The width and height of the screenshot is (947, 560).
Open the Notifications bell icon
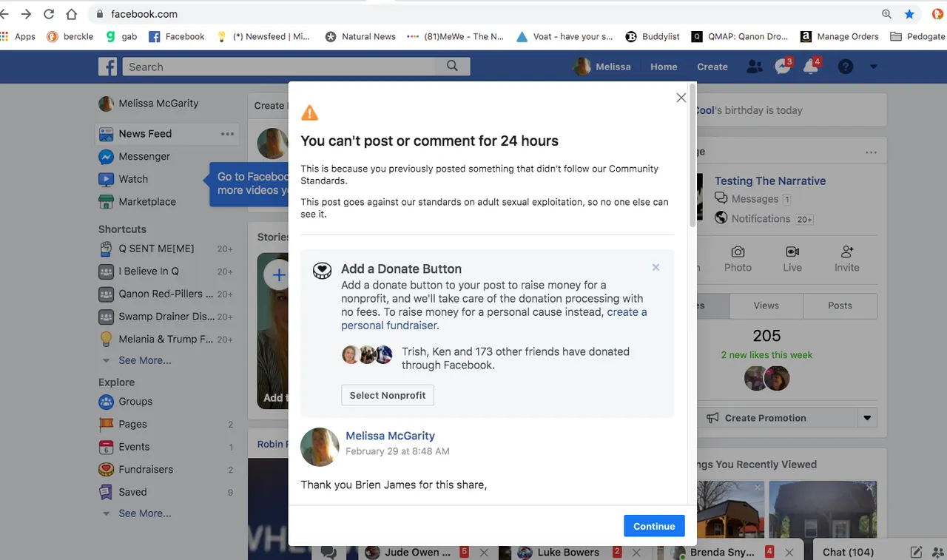pyautogui.click(x=812, y=67)
